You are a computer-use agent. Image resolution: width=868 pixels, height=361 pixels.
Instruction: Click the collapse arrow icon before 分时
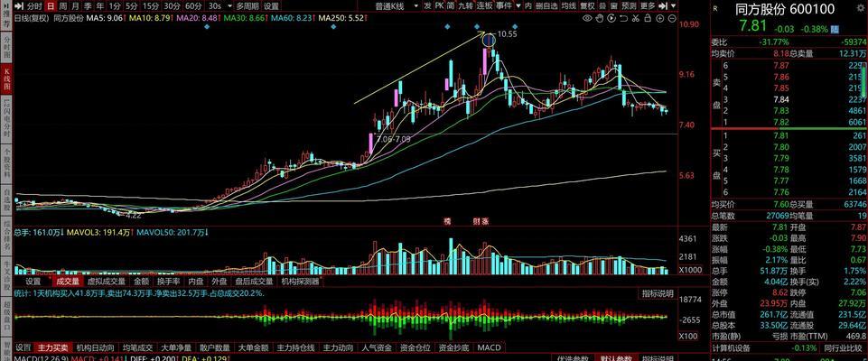18,6
